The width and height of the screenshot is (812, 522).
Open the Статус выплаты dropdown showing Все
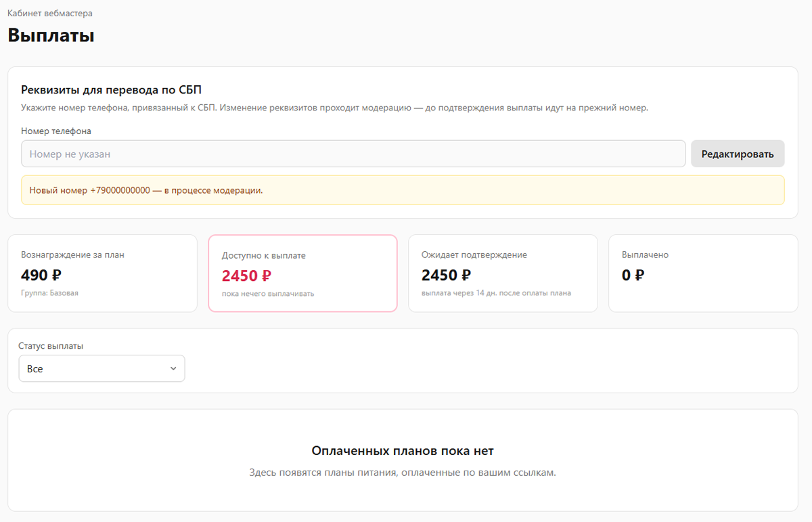point(101,368)
